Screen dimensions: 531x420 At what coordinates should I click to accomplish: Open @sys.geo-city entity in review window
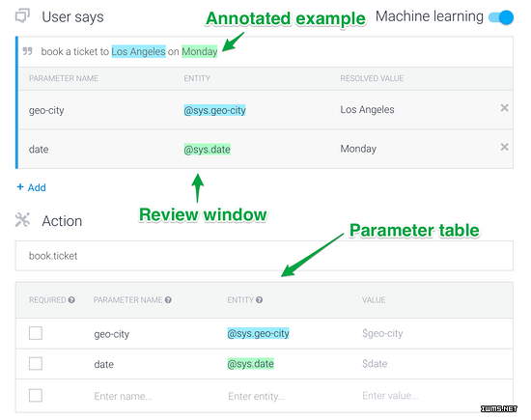tap(214, 110)
